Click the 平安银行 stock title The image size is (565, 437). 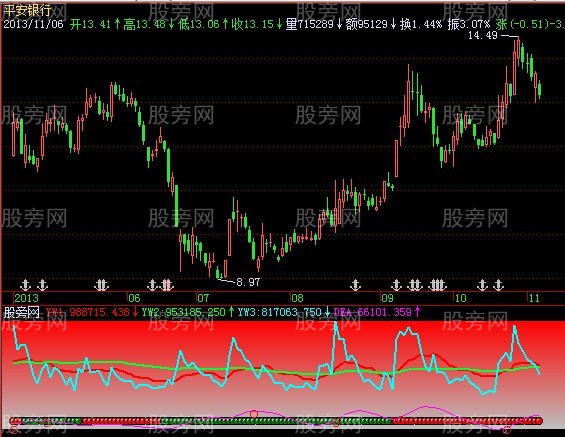pyautogui.click(x=27, y=10)
